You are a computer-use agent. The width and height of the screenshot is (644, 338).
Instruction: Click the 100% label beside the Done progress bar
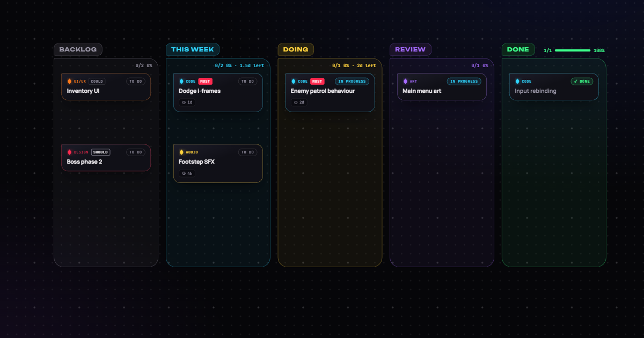pos(599,50)
